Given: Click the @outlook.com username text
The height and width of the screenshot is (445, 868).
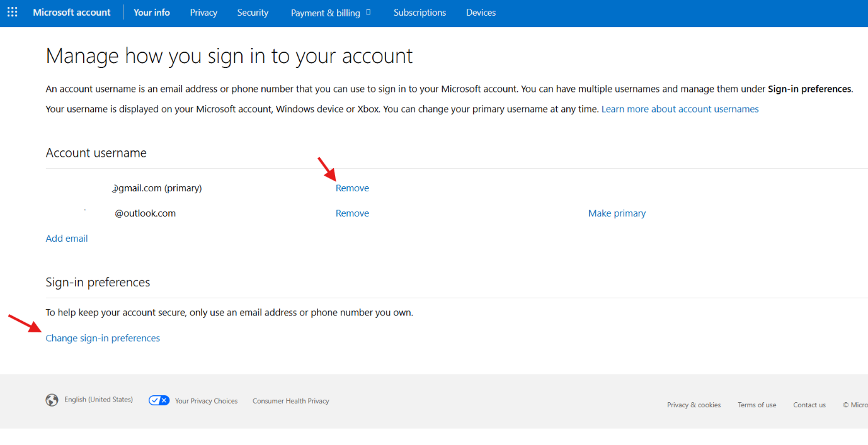Looking at the screenshot, I should pos(145,213).
